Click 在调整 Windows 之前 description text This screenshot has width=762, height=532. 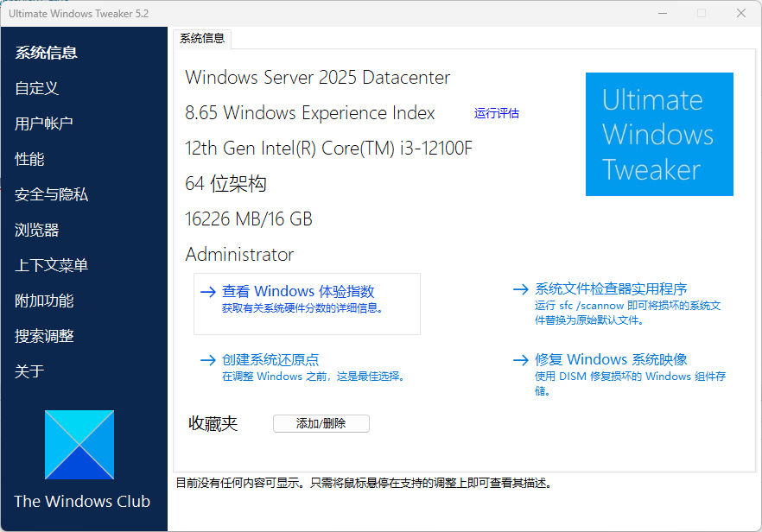click(x=314, y=377)
